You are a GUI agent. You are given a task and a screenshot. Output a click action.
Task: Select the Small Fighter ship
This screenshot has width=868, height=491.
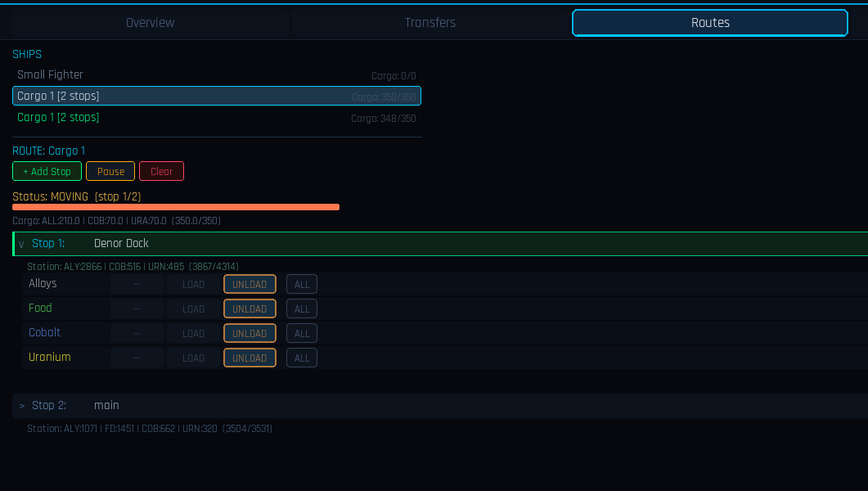click(217, 74)
